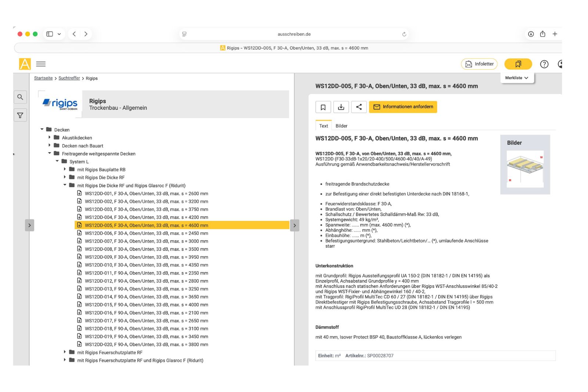Select WS12DD-008 max. s = 3500 mm
The image size is (588, 392).
[x=146, y=249]
